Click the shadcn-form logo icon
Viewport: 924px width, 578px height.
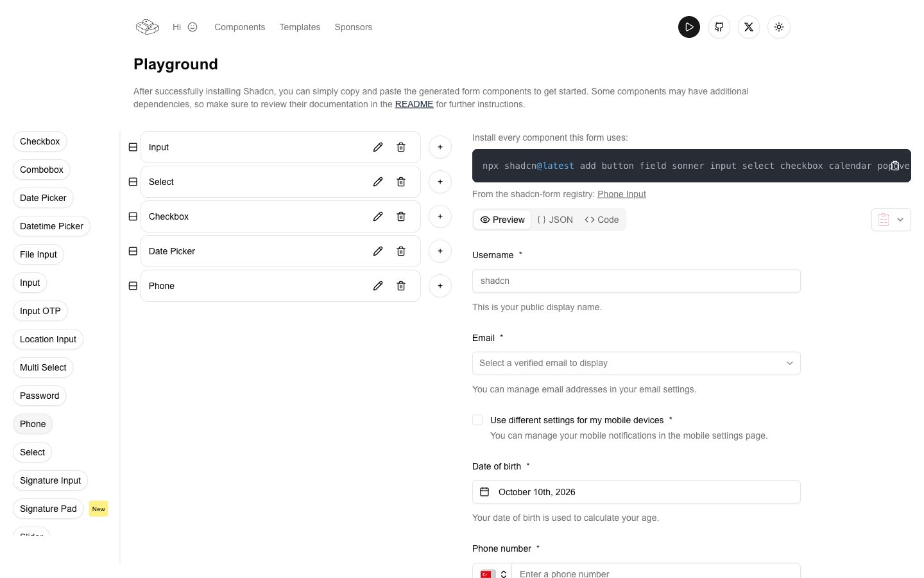click(148, 27)
